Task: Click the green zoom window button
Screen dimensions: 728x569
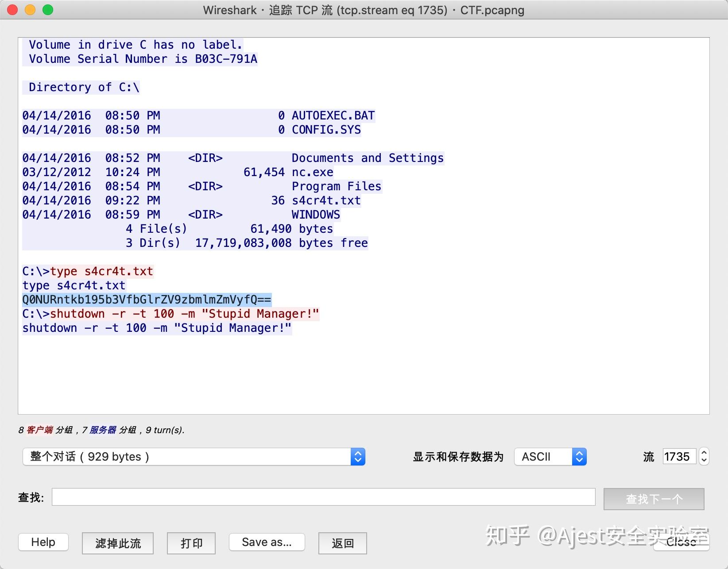Action: (48, 10)
